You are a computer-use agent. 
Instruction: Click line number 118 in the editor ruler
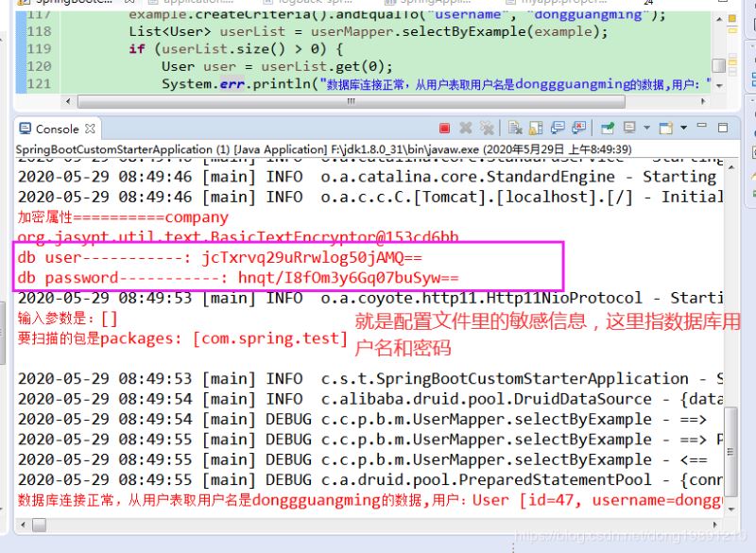(39, 32)
